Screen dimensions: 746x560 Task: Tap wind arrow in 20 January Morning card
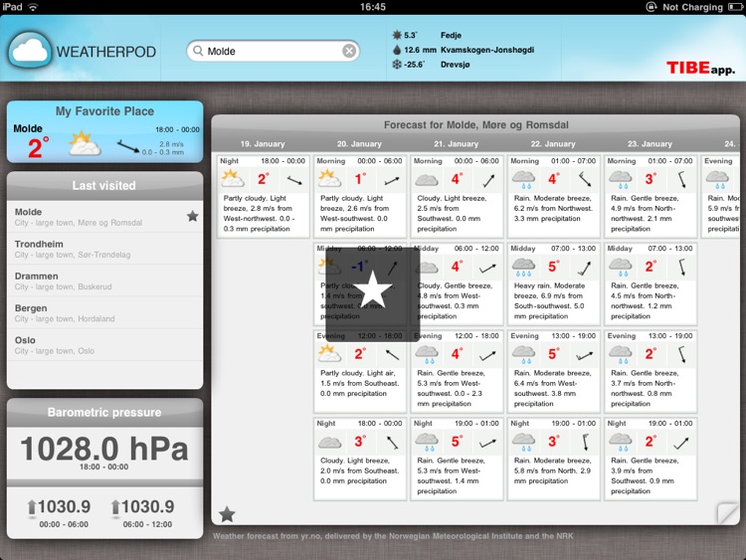[392, 180]
